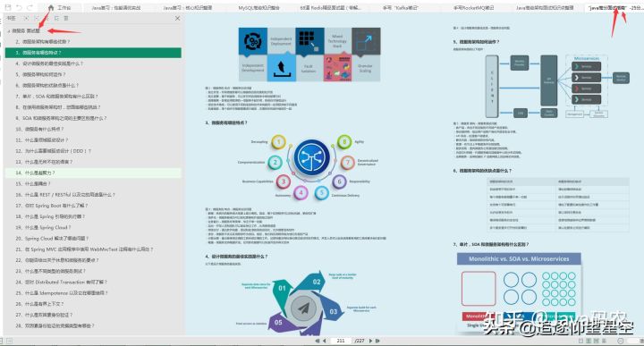Open bookmark 16 about REST / RESTful

coord(65,195)
